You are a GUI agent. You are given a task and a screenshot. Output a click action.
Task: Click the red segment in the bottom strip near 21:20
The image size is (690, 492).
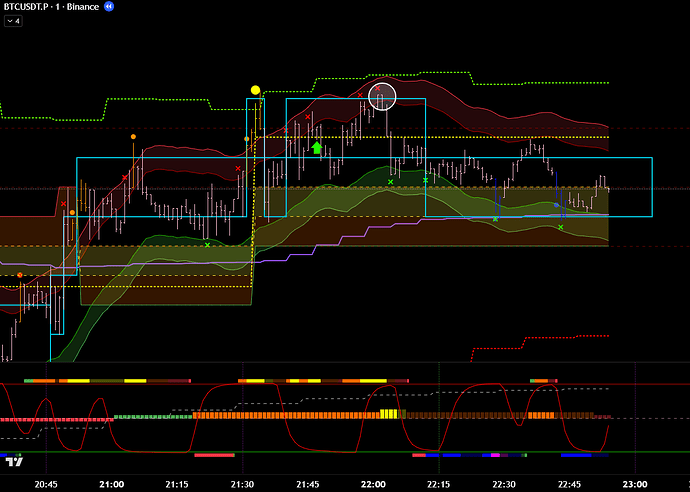click(x=213, y=455)
